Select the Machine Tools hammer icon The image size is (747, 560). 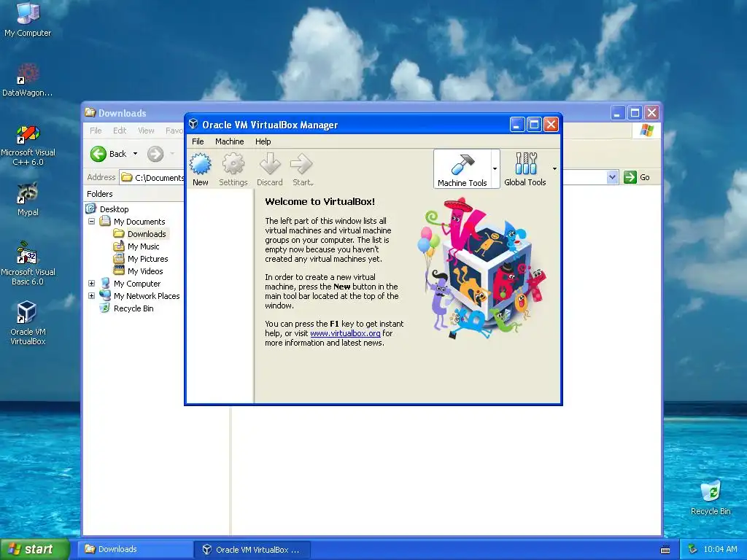coord(462,164)
